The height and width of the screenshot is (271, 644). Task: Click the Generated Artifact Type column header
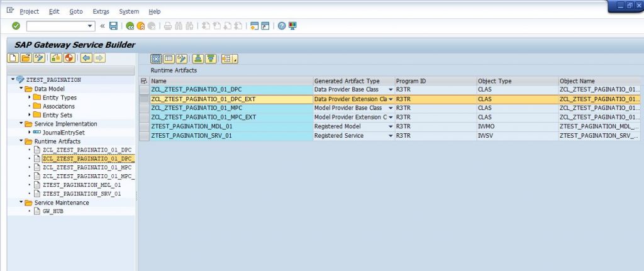tap(353, 81)
